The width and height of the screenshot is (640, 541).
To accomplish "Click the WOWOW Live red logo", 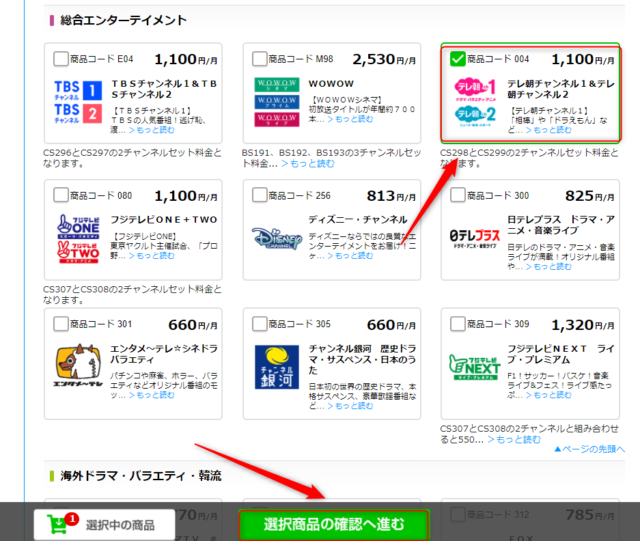I will coord(277,119).
